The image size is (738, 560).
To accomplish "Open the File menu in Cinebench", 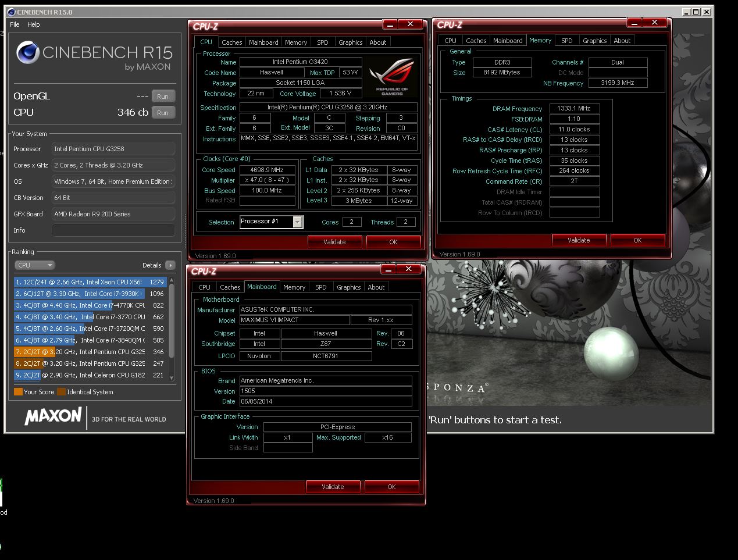I will (x=15, y=24).
